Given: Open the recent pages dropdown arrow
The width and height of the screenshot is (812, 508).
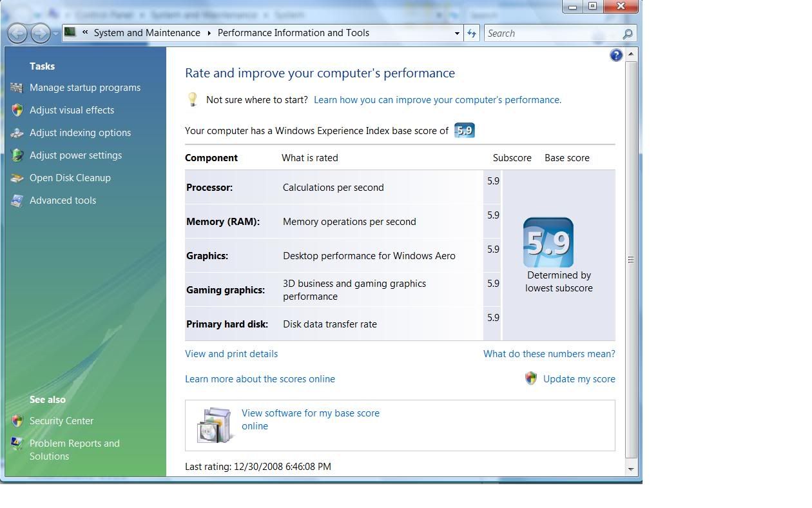Looking at the screenshot, I should click(57, 34).
